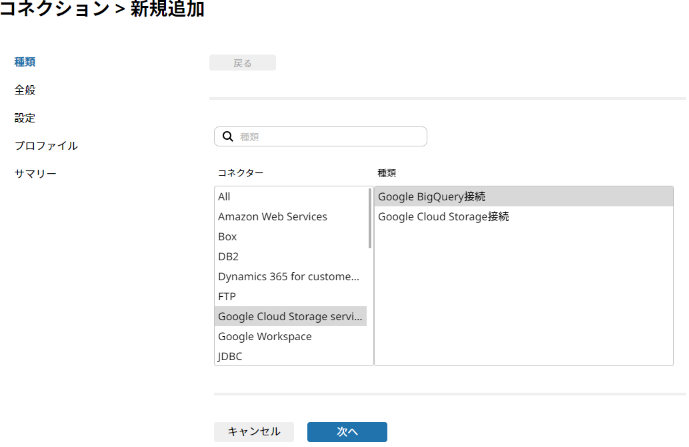Go back with the 戻る button

coord(243,63)
